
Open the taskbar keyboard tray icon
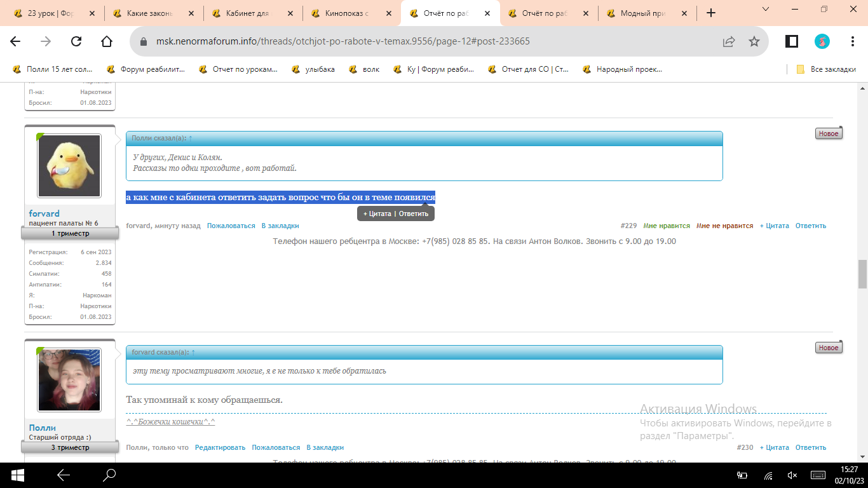click(x=819, y=475)
